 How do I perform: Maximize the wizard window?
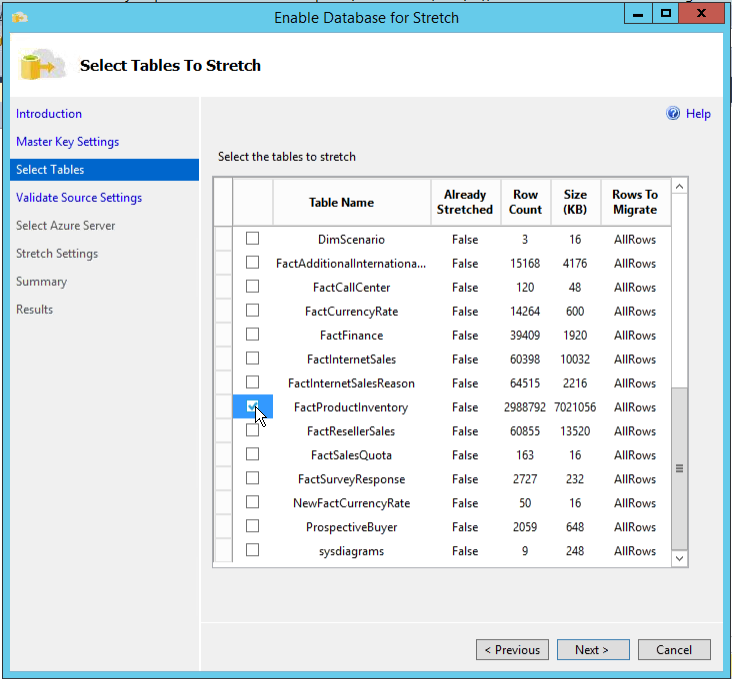666,14
